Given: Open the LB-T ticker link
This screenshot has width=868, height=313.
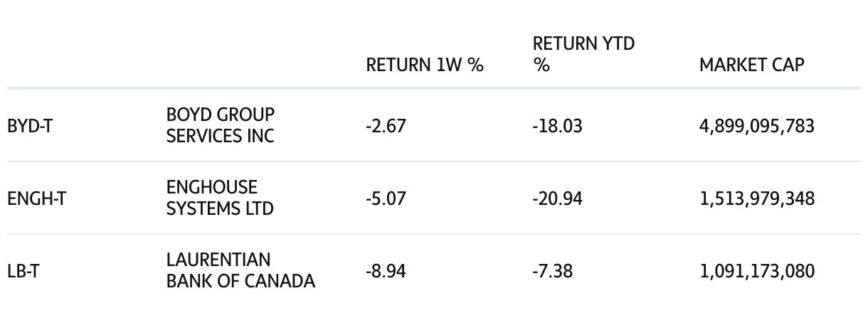Looking at the screenshot, I should coord(23,271).
